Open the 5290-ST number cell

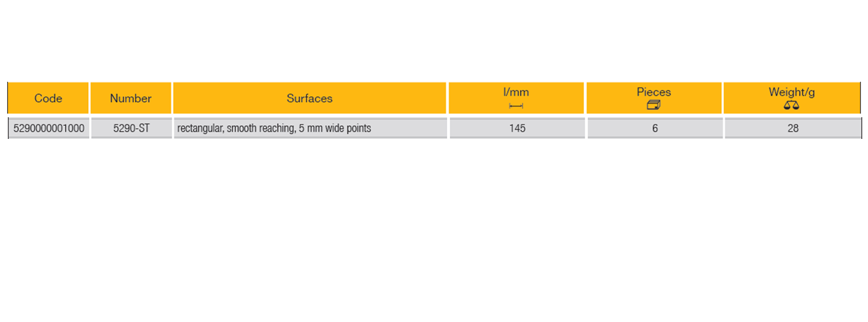(131, 129)
